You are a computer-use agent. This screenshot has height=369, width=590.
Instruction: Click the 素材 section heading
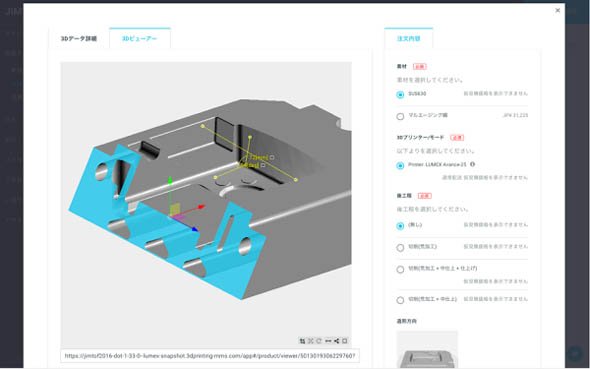402,67
